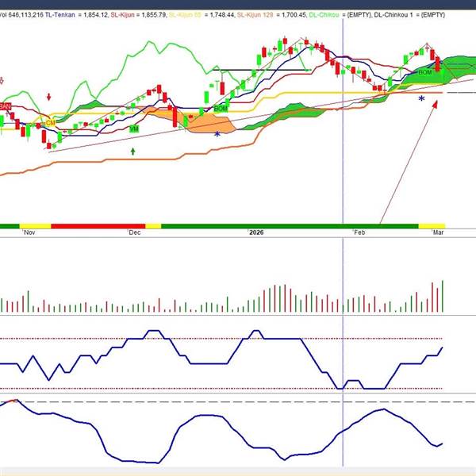The width and height of the screenshot is (476, 476).
Task: Select the blue asterisk under orange cloud
Action: tap(217, 134)
